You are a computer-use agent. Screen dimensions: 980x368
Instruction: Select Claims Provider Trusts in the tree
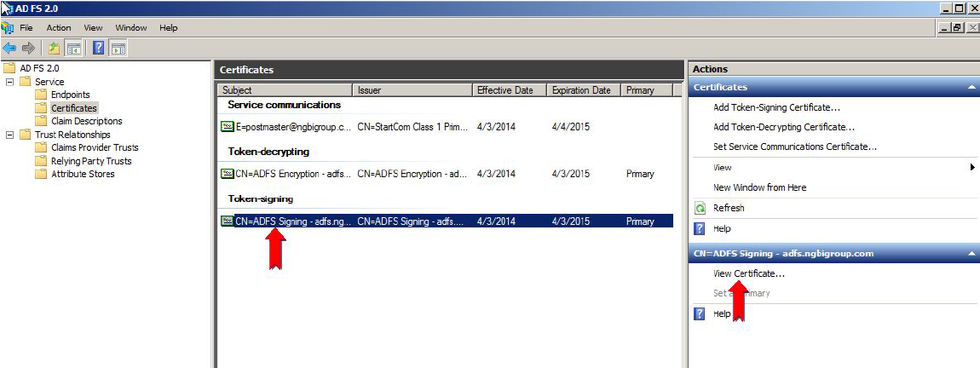(95, 147)
